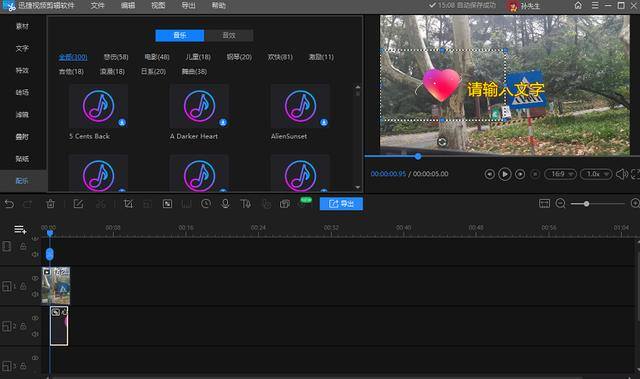Click the preview progress bar handle

coord(418,156)
